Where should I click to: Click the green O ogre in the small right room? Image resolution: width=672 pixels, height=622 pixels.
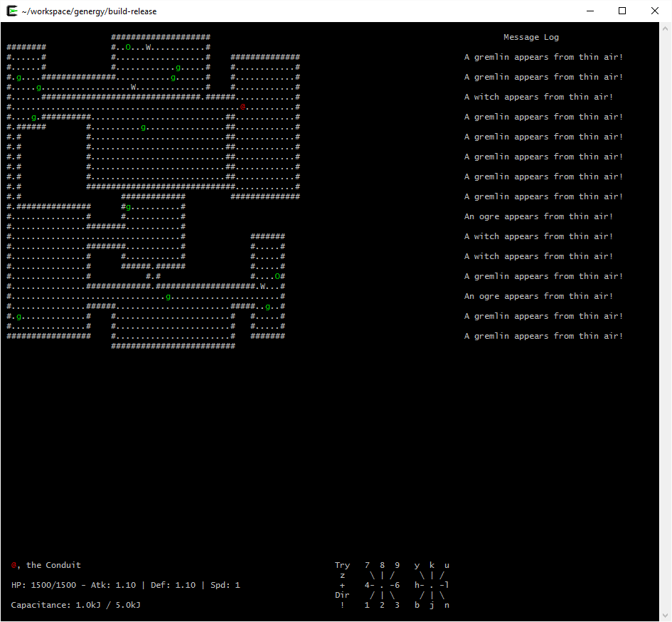277,276
